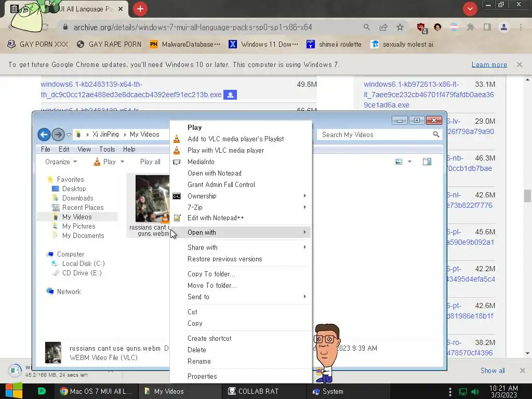The height and width of the screenshot is (399, 532).
Task: Open Windows 11 Dow... bookmark
Action: click(263, 45)
